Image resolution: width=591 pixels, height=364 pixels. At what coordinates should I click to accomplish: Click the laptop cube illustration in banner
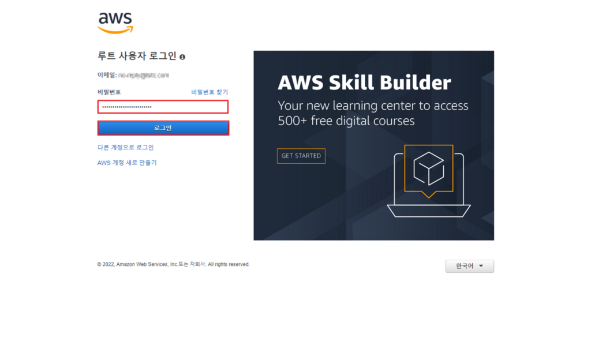(429, 181)
